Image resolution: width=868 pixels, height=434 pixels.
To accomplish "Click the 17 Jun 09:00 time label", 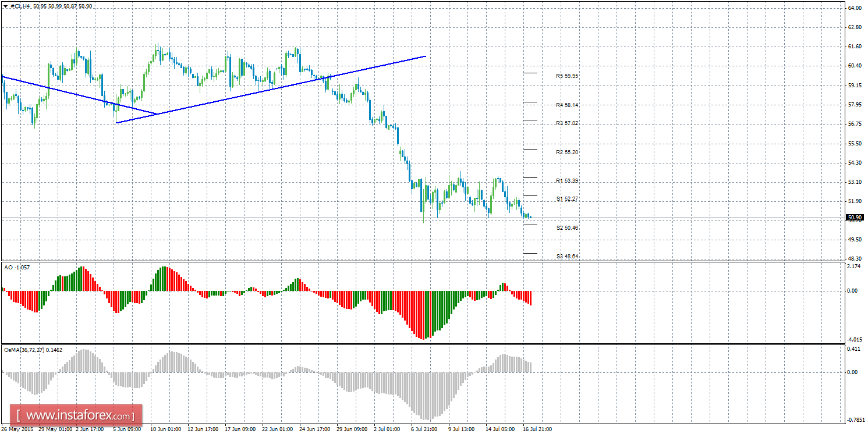I will point(239,429).
